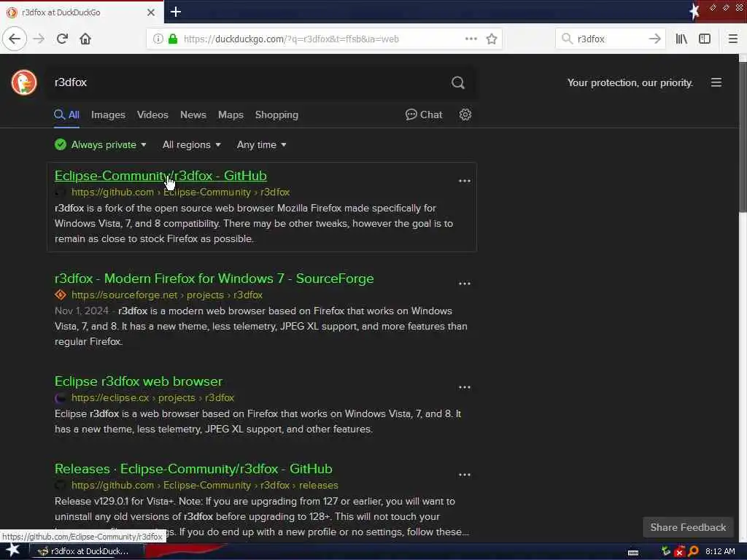This screenshot has height=560, width=747.
Task: Select the All results tab
Action: pos(66,114)
